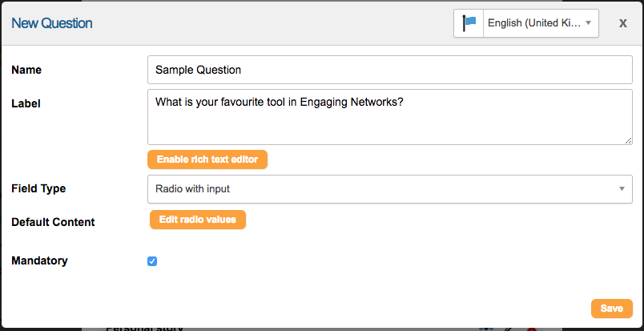Click the blue flag language icon
Image resolution: width=644 pixels, height=331 pixels.
tap(469, 23)
